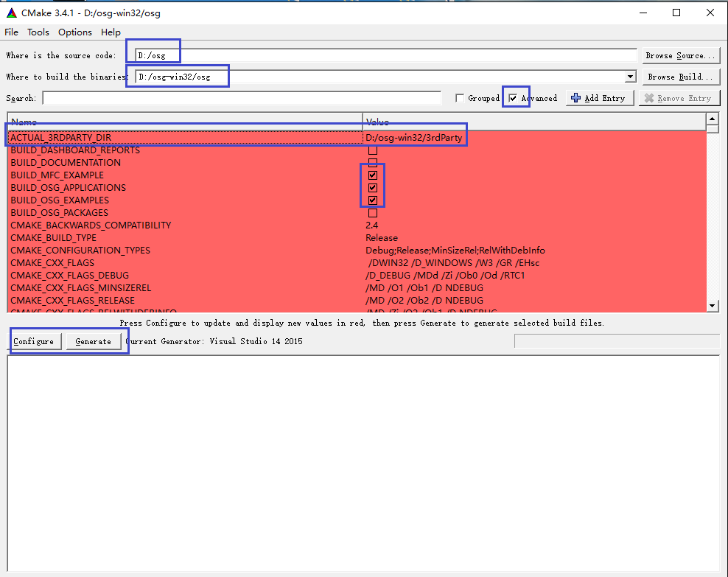
Task: Click the Value column header
Action: [534, 122]
